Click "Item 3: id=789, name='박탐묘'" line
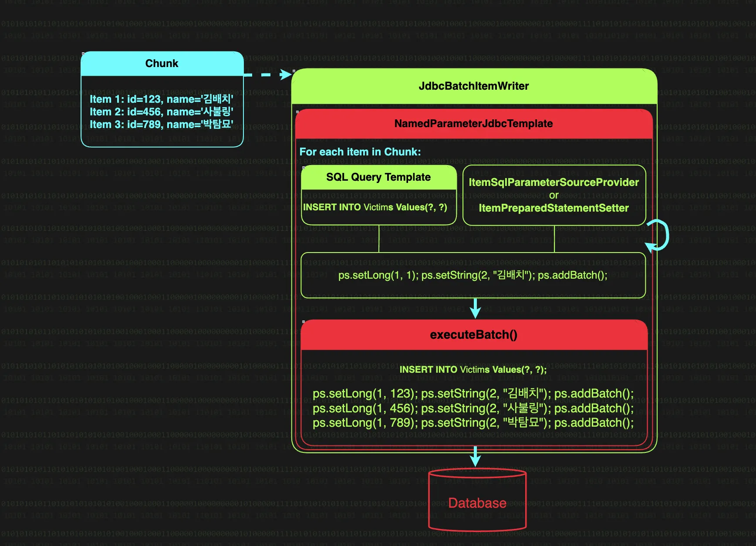 (x=162, y=125)
